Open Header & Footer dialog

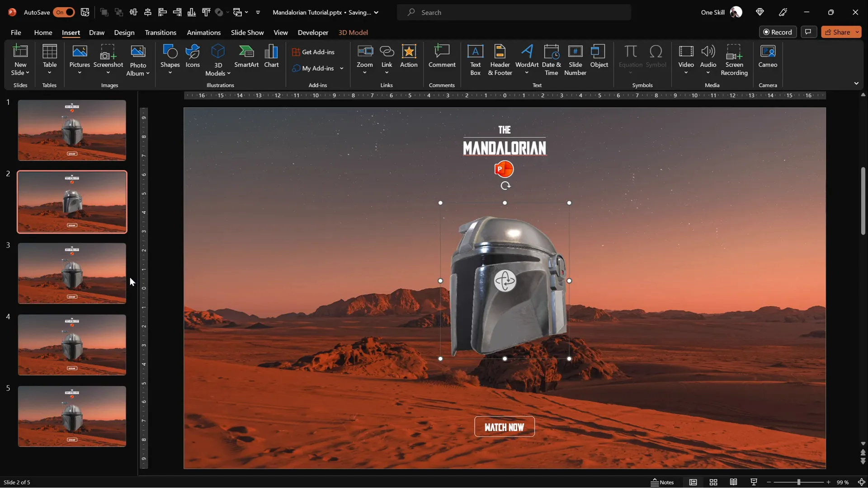[500, 60]
